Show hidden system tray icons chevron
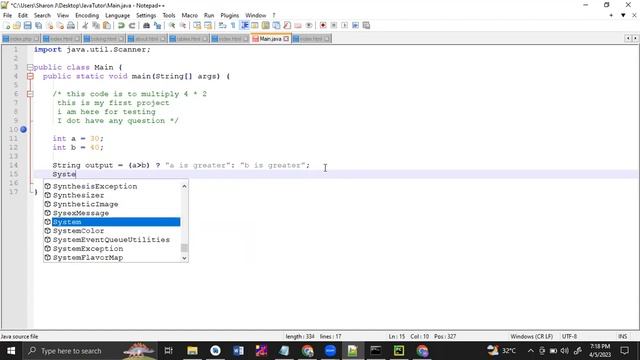 pyautogui.click(x=530, y=351)
